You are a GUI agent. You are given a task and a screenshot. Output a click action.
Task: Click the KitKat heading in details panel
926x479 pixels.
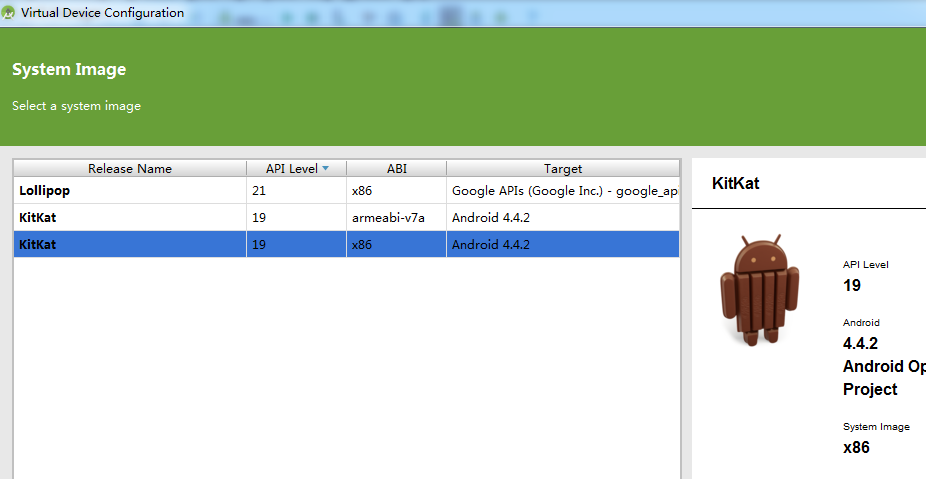point(736,183)
